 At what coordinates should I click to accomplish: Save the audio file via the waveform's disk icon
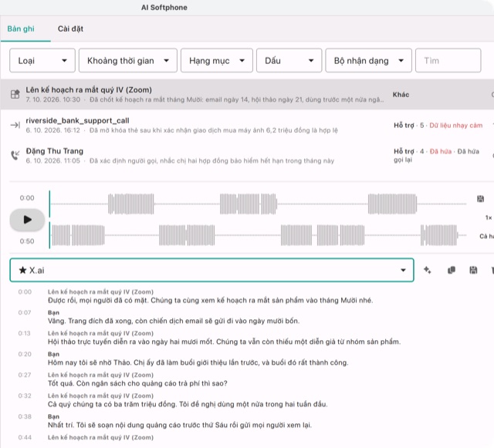pos(480,199)
